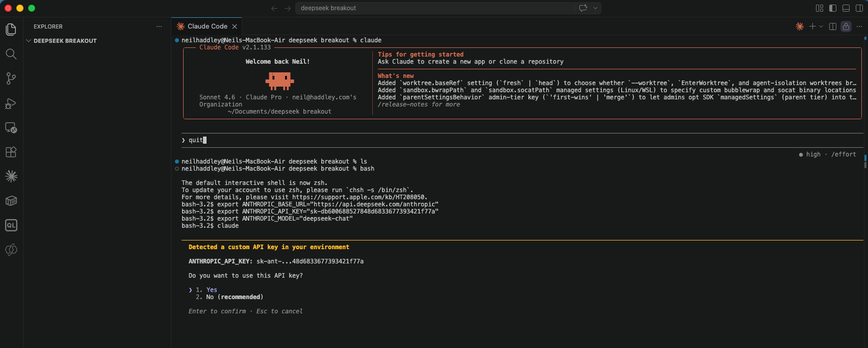Click the Customize Layout icon in title bar
This screenshot has height=348, width=868.
(x=820, y=8)
